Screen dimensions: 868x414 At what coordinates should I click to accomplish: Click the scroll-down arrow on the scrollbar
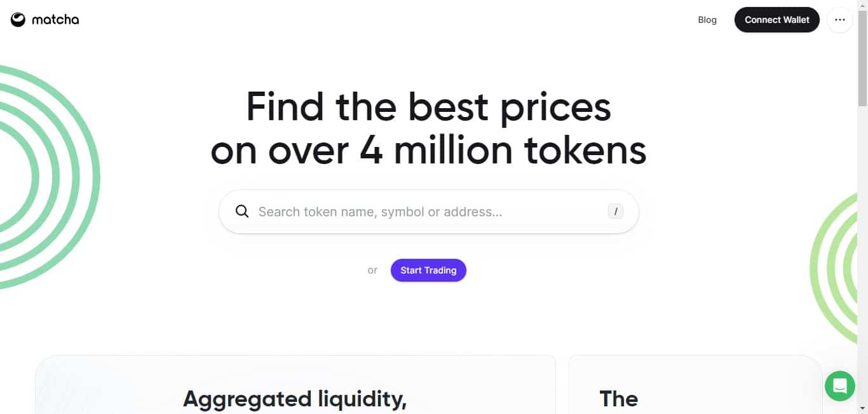coord(864,409)
